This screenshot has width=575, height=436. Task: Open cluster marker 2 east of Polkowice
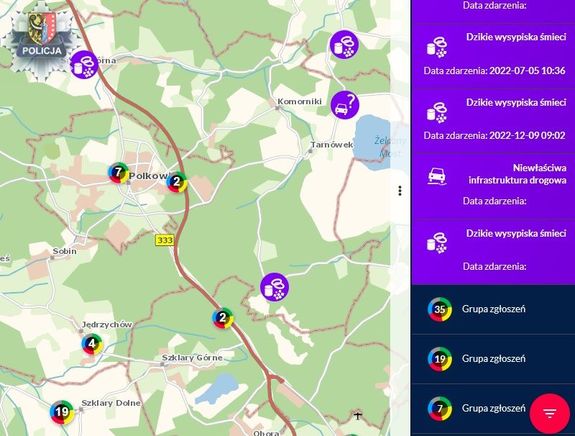pos(177,181)
